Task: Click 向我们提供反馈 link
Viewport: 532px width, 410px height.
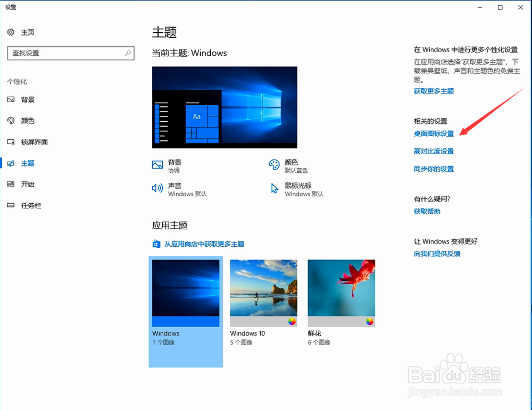Action: (437, 254)
